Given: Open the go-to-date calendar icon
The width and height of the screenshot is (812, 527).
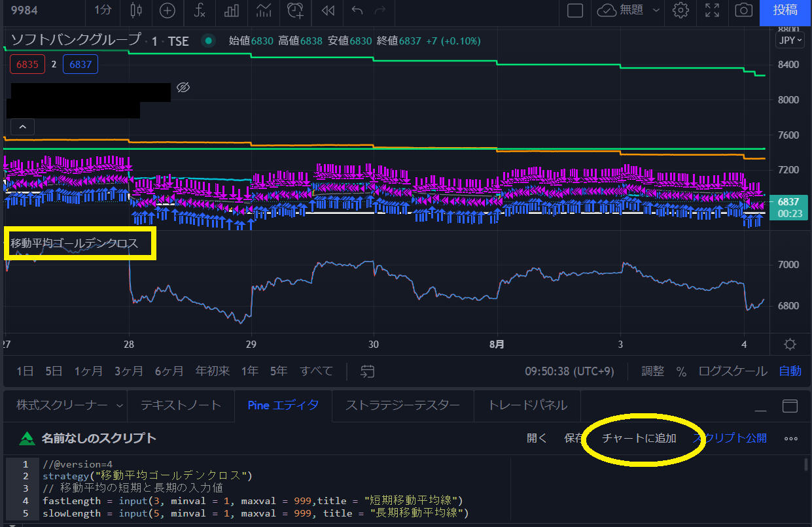Looking at the screenshot, I should 368,371.
